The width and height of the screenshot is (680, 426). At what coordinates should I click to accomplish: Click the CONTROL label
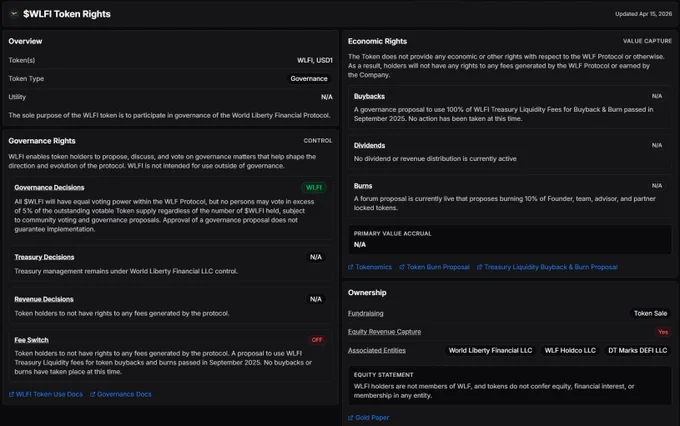point(317,141)
